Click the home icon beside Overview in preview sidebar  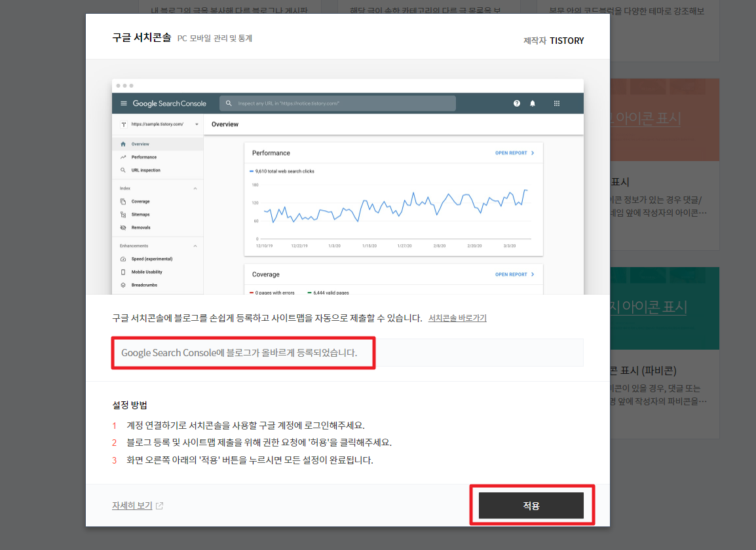click(x=123, y=144)
